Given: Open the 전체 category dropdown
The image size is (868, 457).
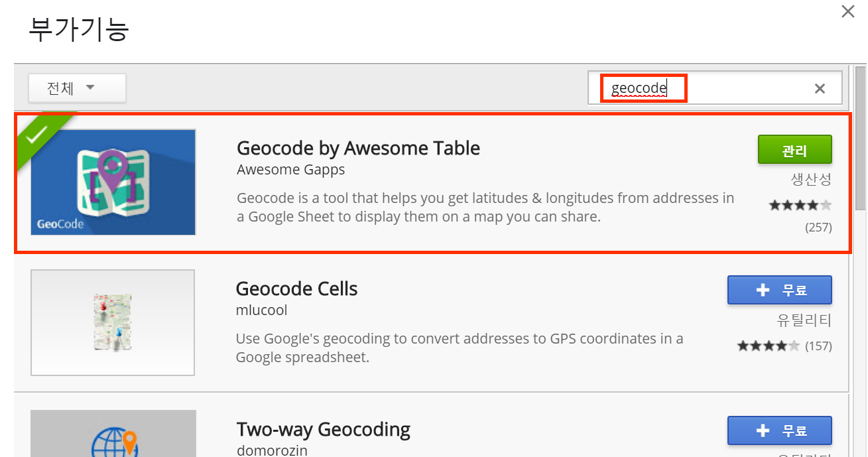Looking at the screenshot, I should coord(77,88).
